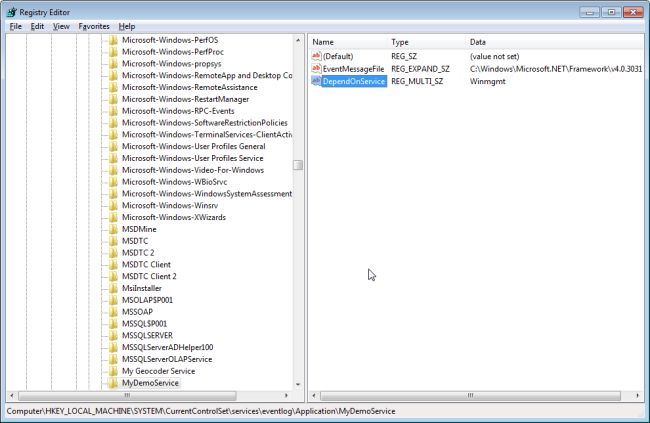
Task: Click the folder icon for Microsoft-Windows-RemoteAssistance
Action: pos(113,88)
